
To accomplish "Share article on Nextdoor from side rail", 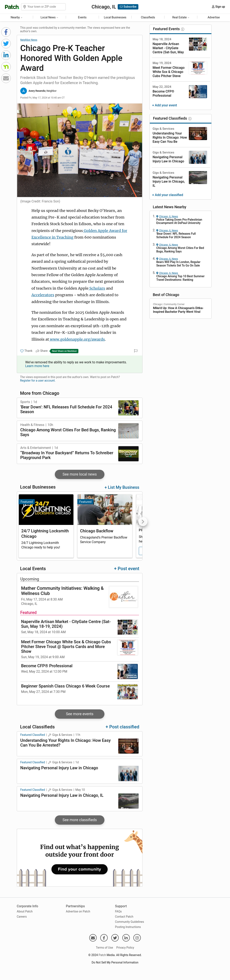I will click(6, 67).
